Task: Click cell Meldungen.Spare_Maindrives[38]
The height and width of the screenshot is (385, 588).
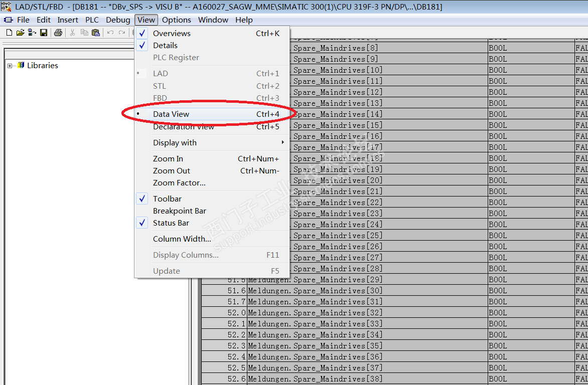Action: (367, 378)
